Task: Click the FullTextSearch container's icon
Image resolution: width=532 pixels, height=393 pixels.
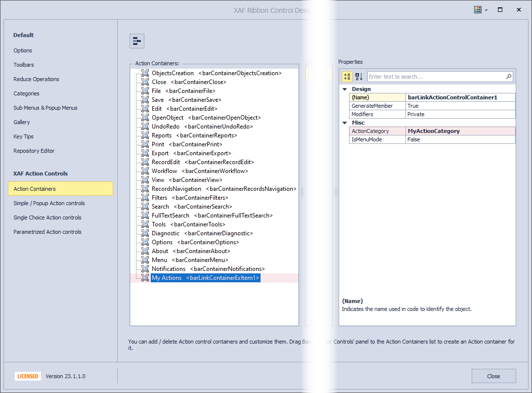Action: pos(145,216)
